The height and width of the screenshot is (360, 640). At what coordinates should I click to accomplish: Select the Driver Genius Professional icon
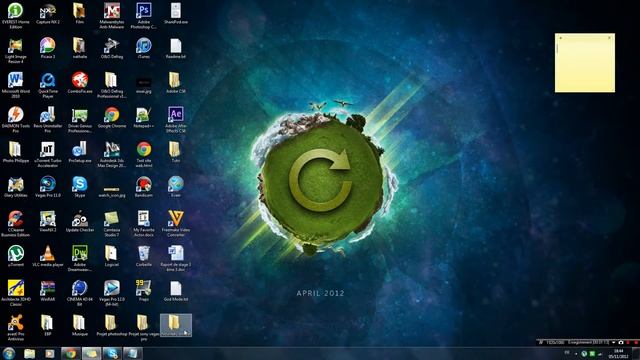pos(80,120)
